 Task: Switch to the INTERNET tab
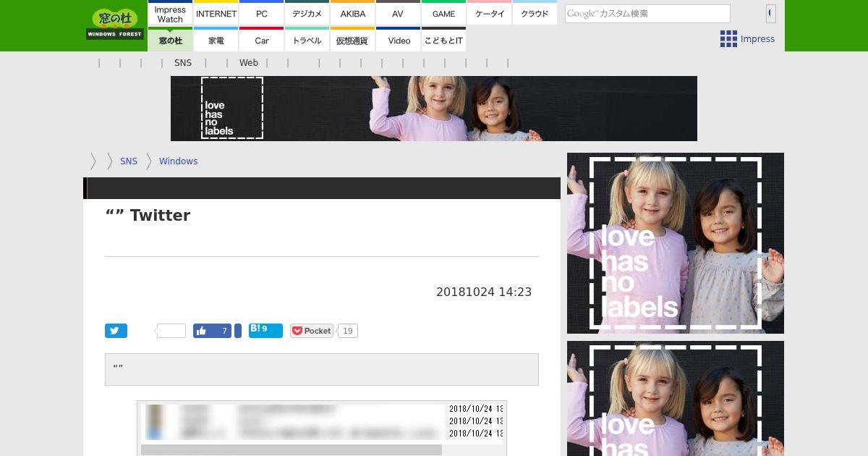coord(216,14)
